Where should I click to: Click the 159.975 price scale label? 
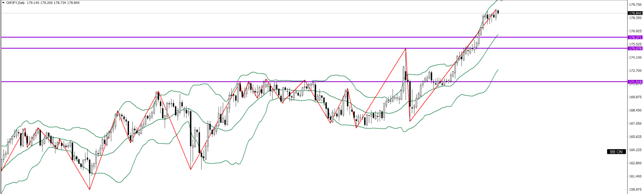[x=635, y=189]
